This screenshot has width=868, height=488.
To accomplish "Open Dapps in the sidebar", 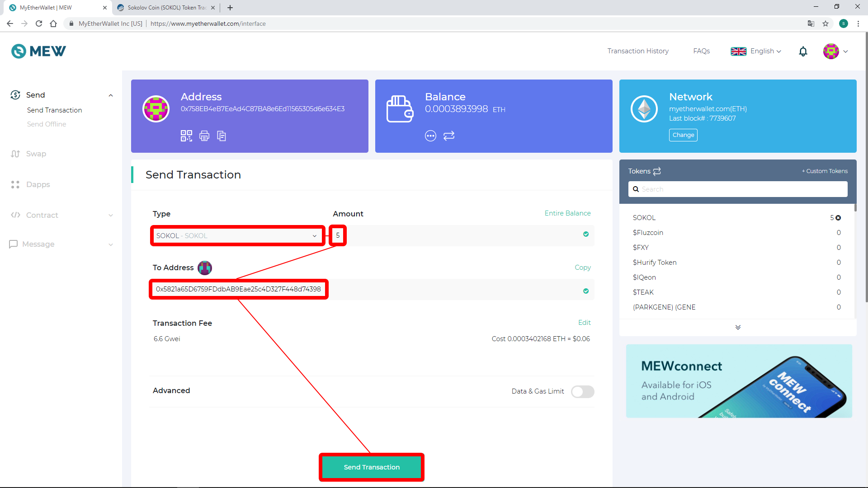I will pyautogui.click(x=38, y=184).
